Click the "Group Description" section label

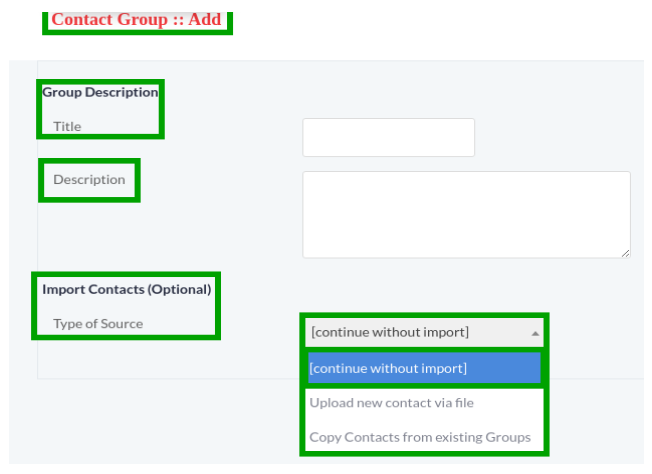coord(100,92)
